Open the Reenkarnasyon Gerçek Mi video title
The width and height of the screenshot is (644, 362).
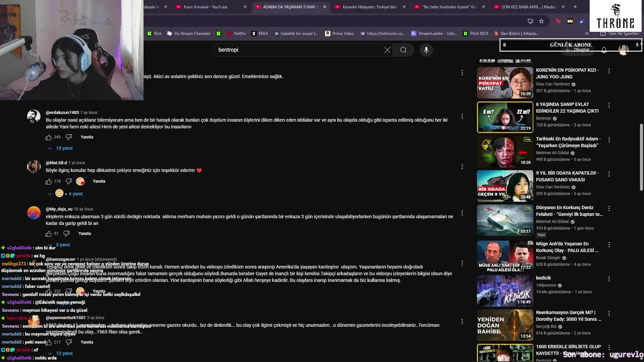pyautogui.click(x=569, y=316)
